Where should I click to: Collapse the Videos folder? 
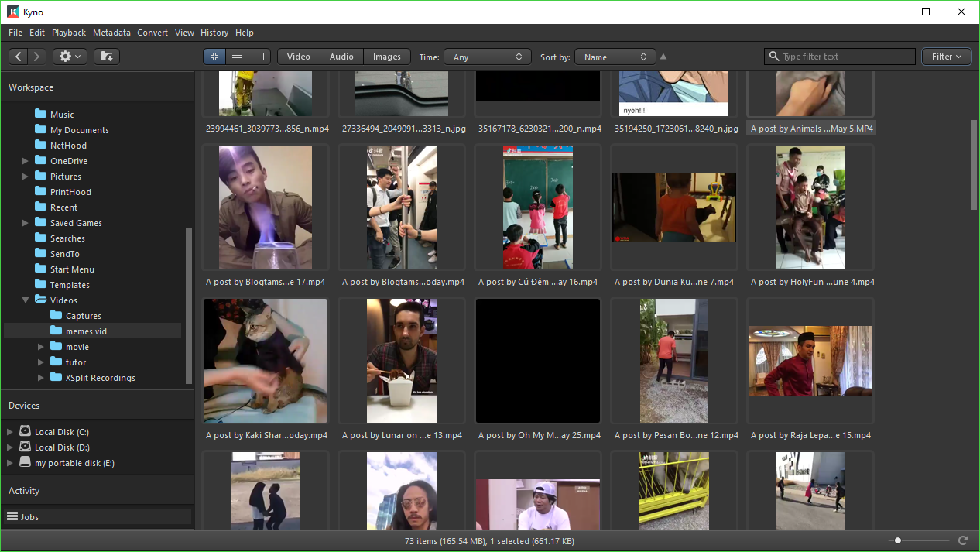[x=26, y=300]
